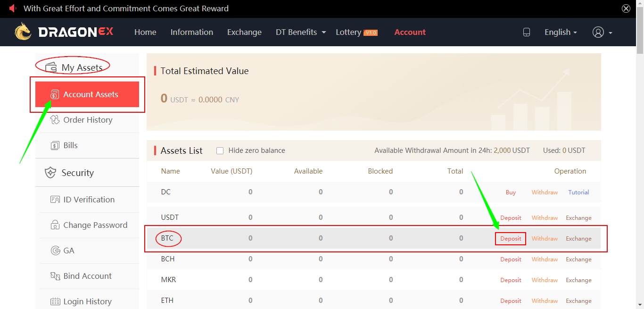Click Deposit for ETH
644x309 pixels.
tap(511, 301)
